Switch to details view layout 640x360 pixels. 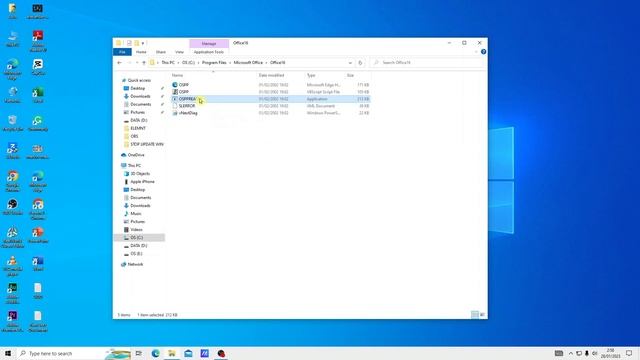[474, 315]
